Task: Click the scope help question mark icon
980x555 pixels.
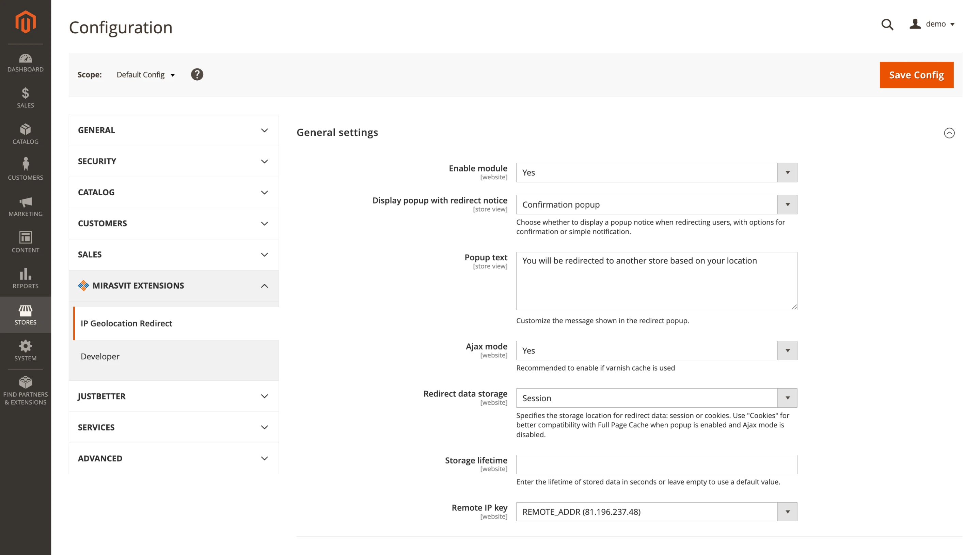Action: click(197, 74)
